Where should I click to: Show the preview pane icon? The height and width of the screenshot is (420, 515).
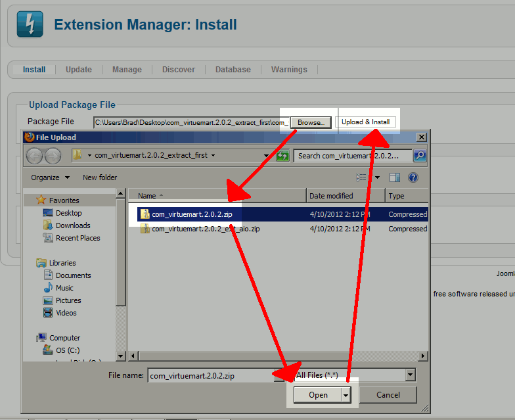point(395,177)
